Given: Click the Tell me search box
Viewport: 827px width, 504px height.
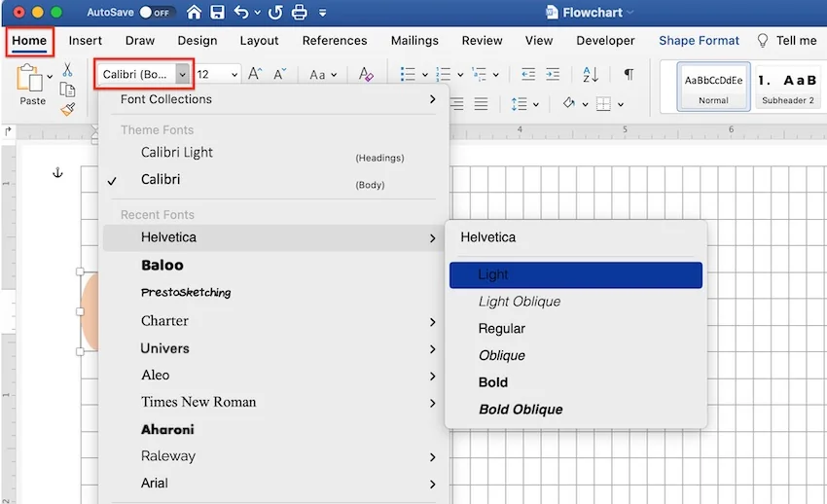Looking at the screenshot, I should click(787, 41).
